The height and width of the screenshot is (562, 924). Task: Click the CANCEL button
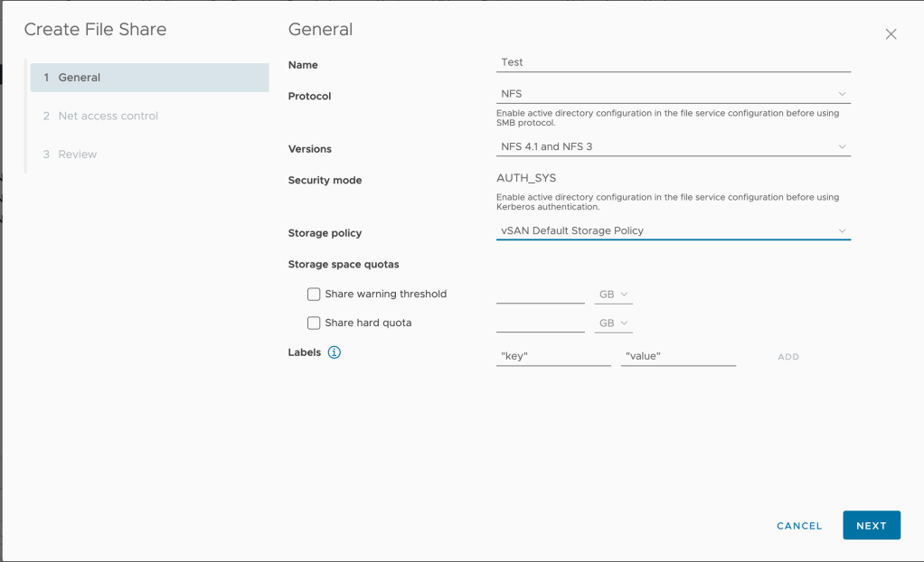tap(799, 526)
